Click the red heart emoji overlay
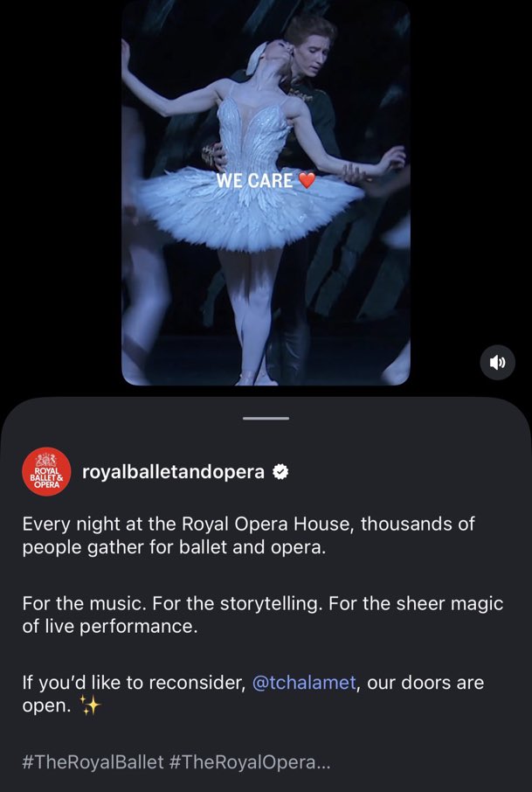Screen dimensions: 532x792 [307, 180]
